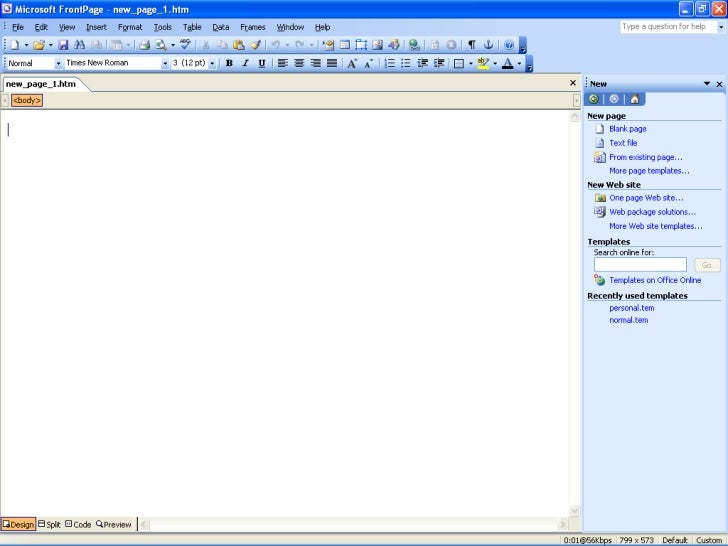Open Templates on Office Online link

[655, 280]
